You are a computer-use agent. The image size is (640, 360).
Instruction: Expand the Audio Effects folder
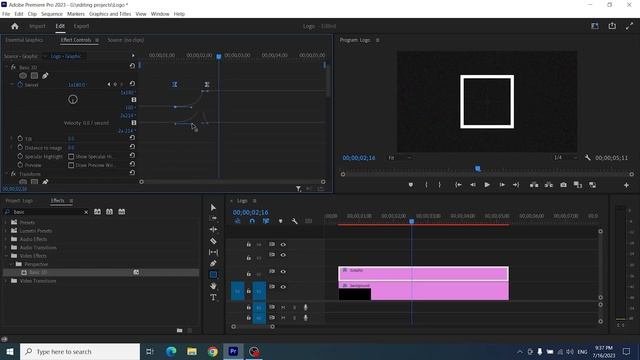tap(6, 239)
